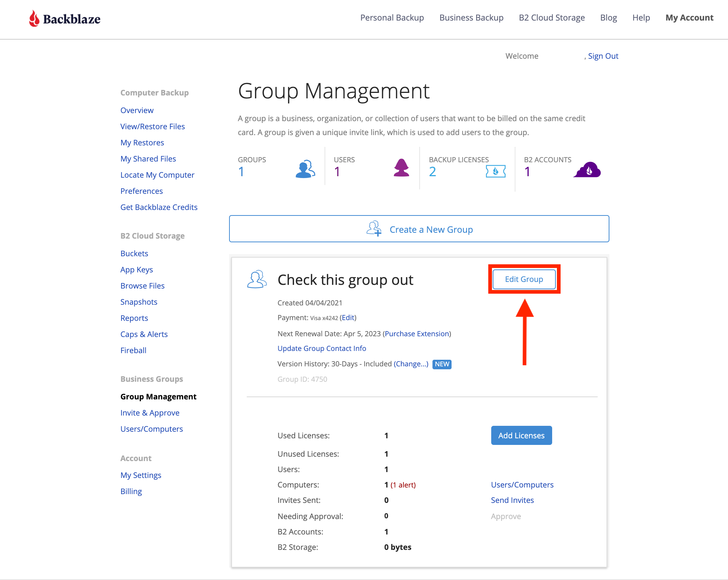Image resolution: width=728 pixels, height=580 pixels.
Task: Go to Snapshots
Action: coord(139,302)
